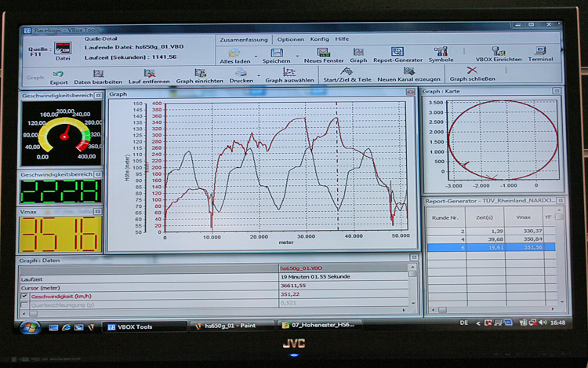588x368 pixels.
Task: Click the Export graph icon
Action: 59,73
